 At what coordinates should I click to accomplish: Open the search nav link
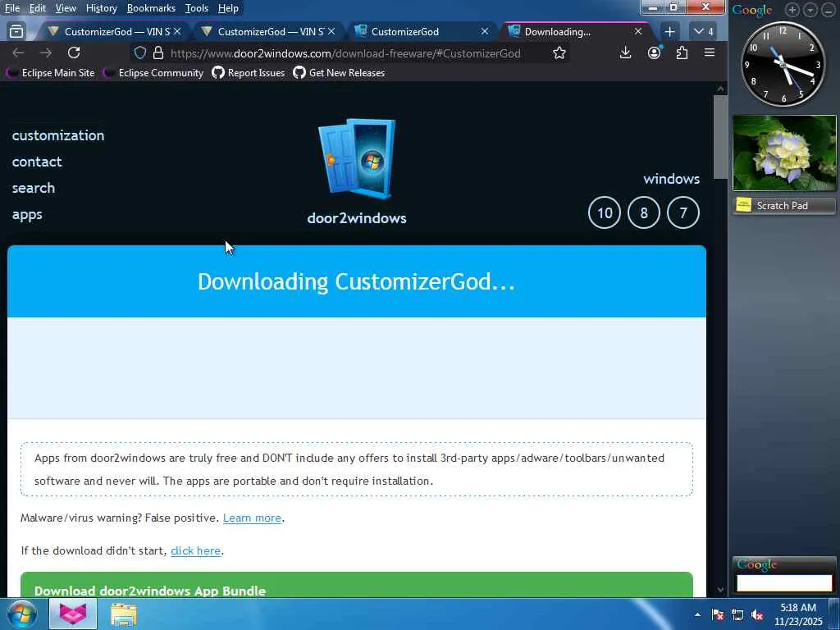(33, 188)
